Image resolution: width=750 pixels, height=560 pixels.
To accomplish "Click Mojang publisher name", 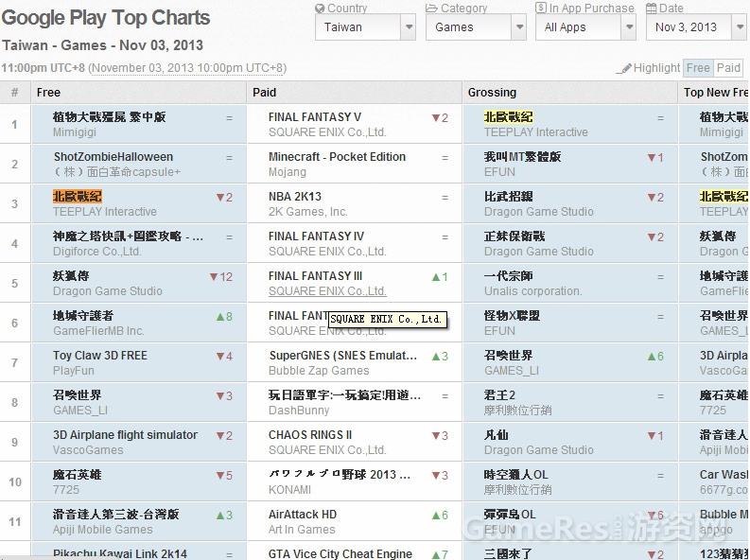I will (287, 172).
